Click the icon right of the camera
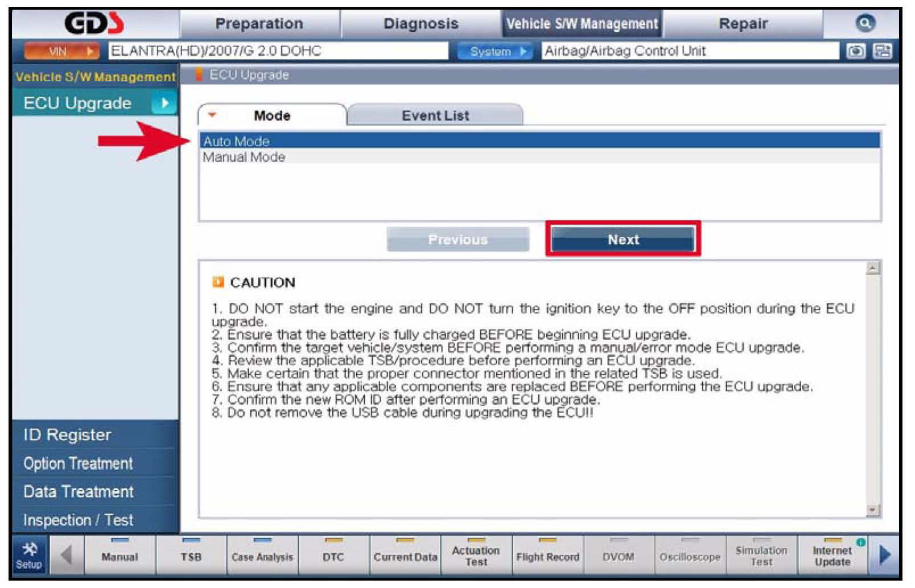The width and height of the screenshot is (915, 588). click(883, 51)
